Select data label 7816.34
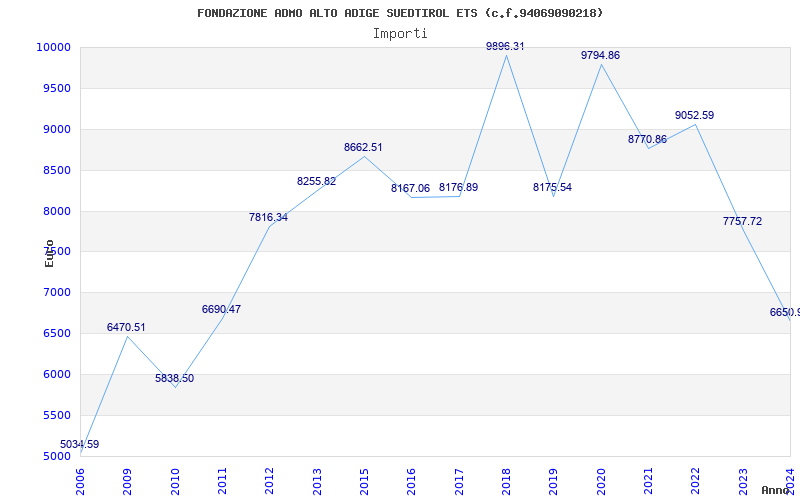Image resolution: width=800 pixels, height=500 pixels. [x=268, y=217]
